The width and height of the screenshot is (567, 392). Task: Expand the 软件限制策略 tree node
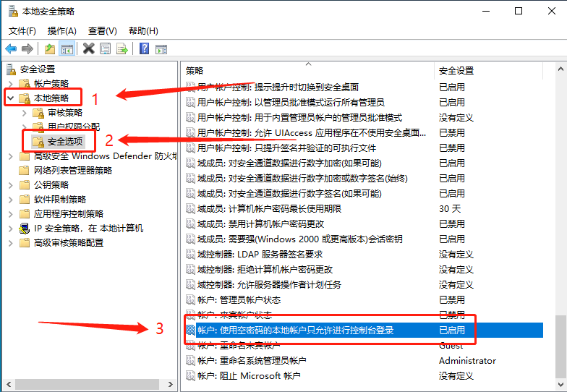point(10,200)
